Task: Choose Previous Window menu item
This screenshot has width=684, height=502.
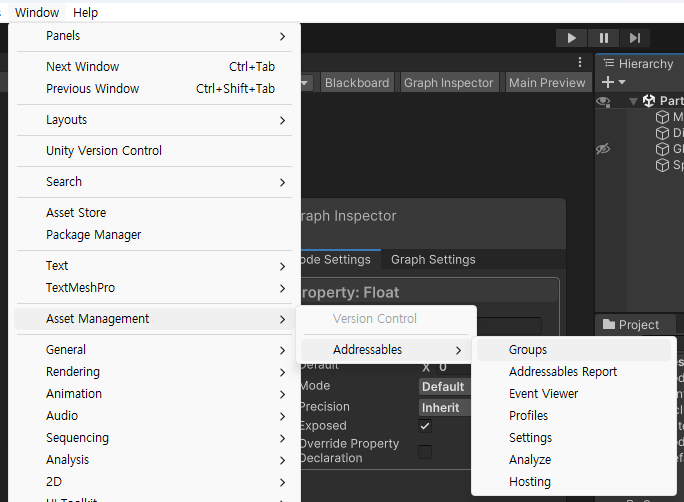Action: [x=154, y=89]
